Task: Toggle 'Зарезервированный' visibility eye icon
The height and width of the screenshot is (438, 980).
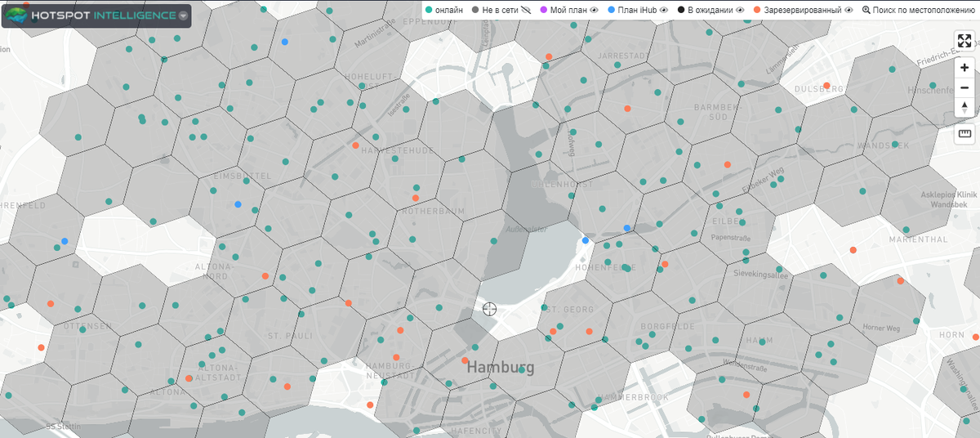Action: [x=849, y=10]
